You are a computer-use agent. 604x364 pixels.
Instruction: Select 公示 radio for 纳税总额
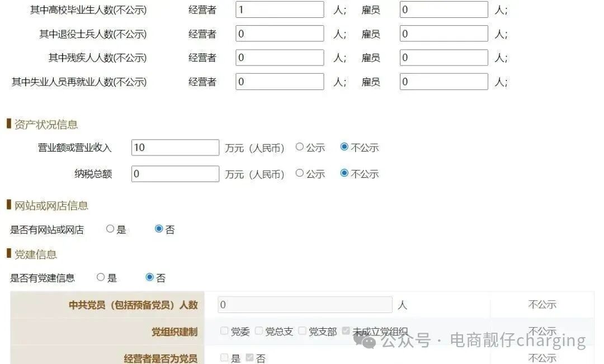click(300, 173)
